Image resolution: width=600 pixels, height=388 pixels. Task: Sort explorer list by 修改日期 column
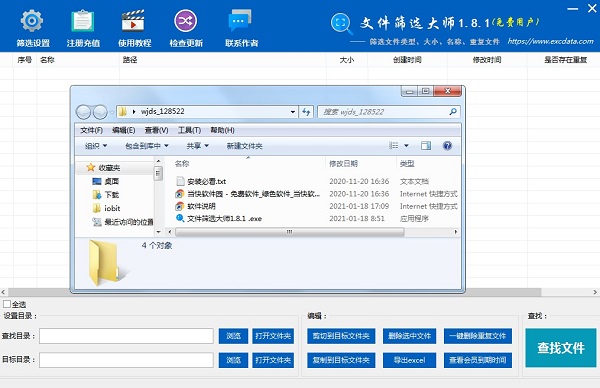344,163
